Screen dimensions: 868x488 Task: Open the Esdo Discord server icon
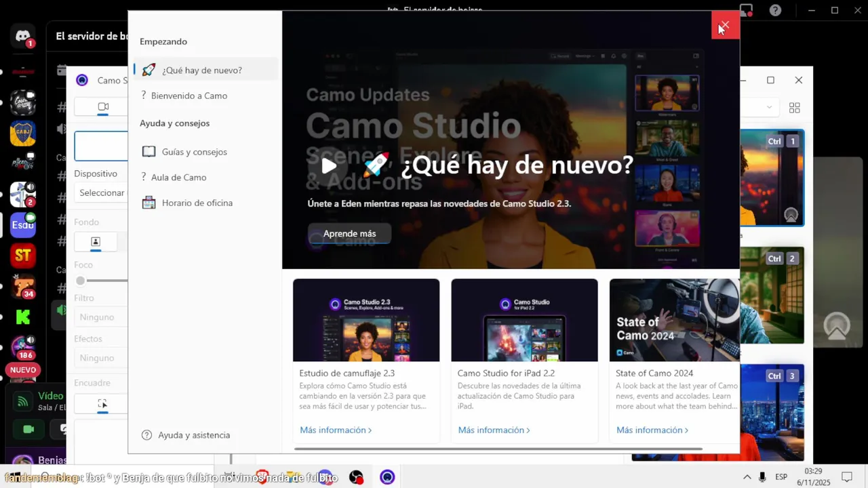click(23, 225)
